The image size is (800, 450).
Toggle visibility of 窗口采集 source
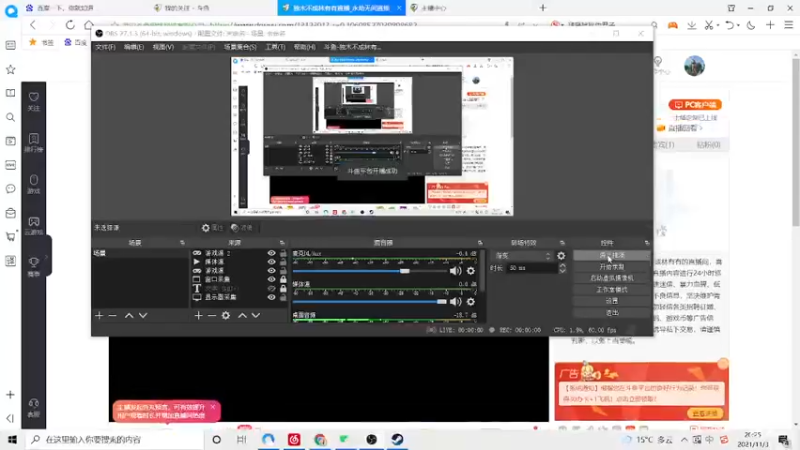(x=271, y=280)
